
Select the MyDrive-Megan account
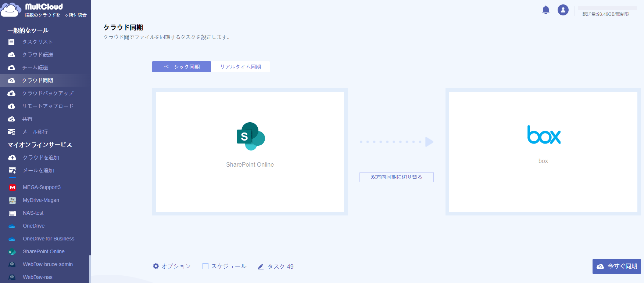[x=41, y=200]
